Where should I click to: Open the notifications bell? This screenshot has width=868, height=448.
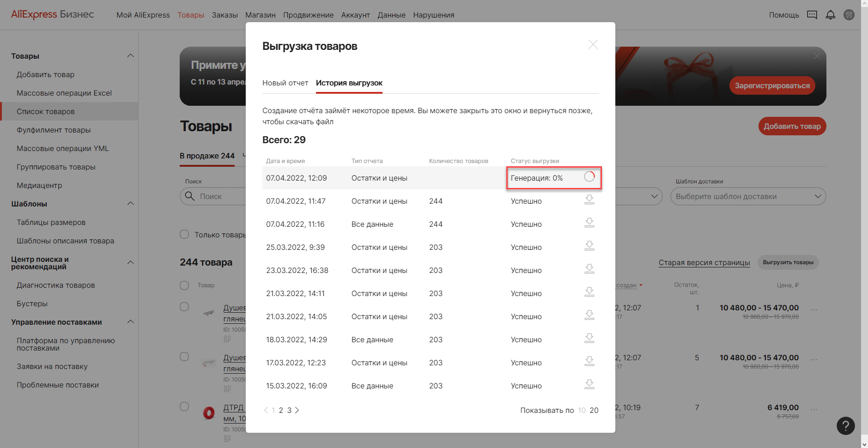[831, 15]
